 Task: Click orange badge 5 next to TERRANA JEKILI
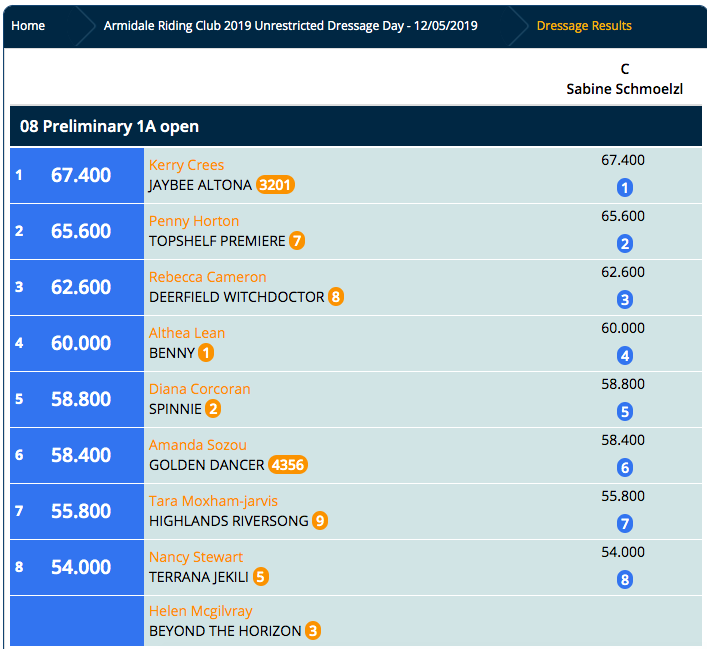[x=261, y=577]
